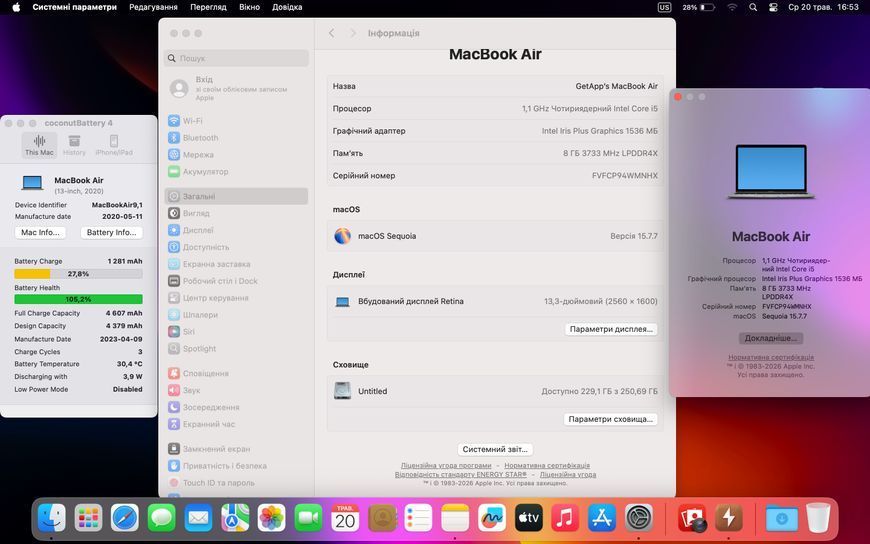Open the Довідка menu
This screenshot has height=544, width=870.
[x=287, y=7]
